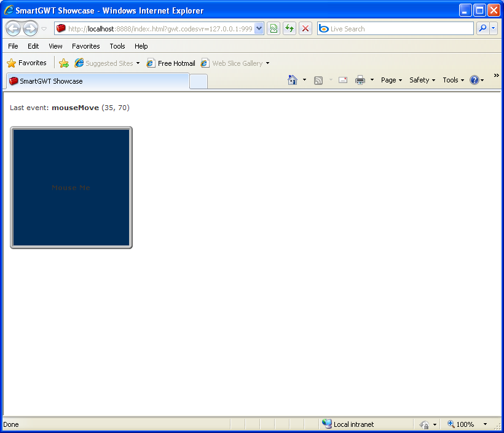Add page to Favorites Bar icon
The width and height of the screenshot is (504, 433).
pyautogui.click(x=64, y=63)
